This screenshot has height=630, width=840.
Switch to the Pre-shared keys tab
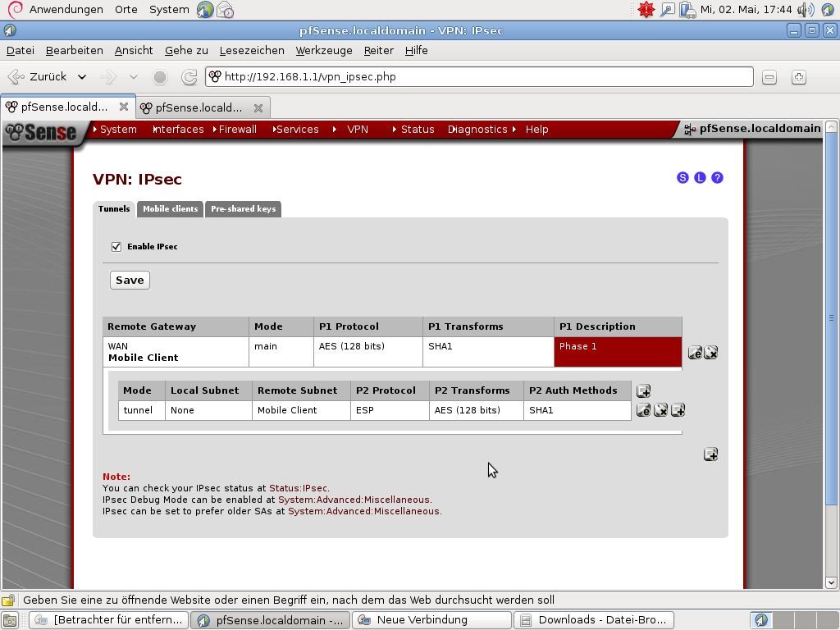[x=243, y=209]
